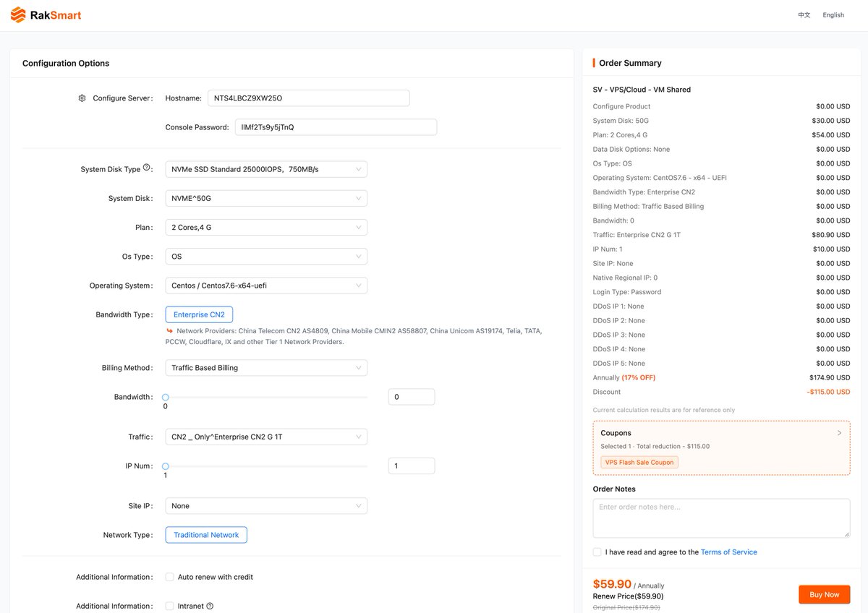Enable the Intranet checkbox
The width and height of the screenshot is (868, 613).
169,606
